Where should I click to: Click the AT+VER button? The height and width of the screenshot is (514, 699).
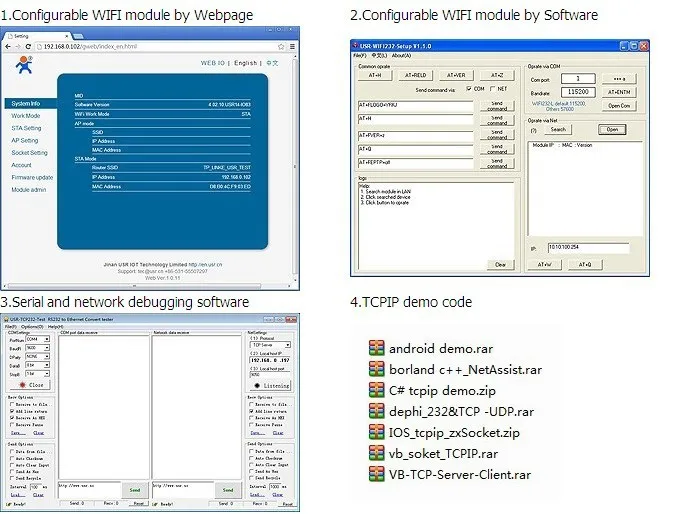coord(456,75)
